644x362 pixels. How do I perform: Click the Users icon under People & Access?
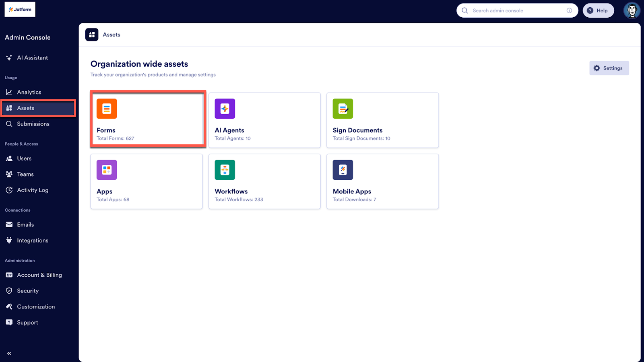click(9, 158)
